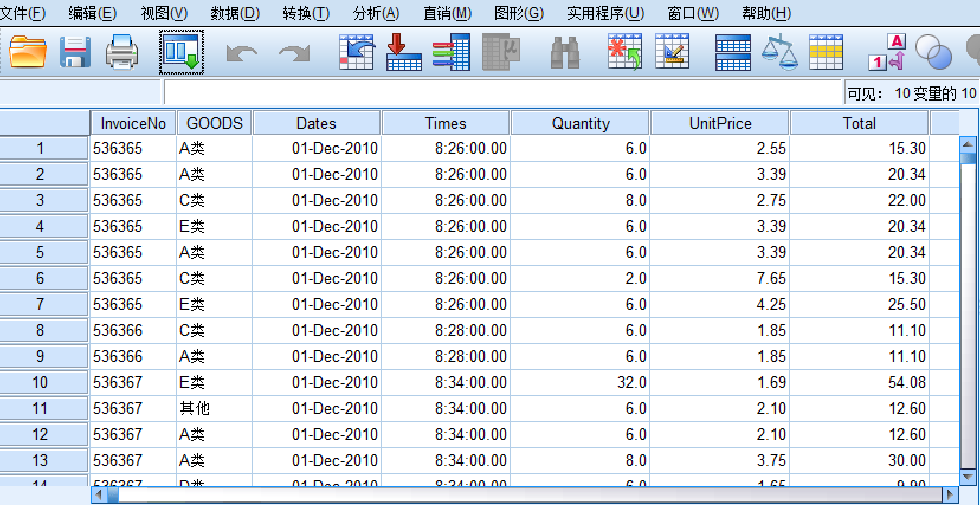Click the 32.0 Quantity cell in row 10
This screenshot has width=980, height=505.
(580, 383)
